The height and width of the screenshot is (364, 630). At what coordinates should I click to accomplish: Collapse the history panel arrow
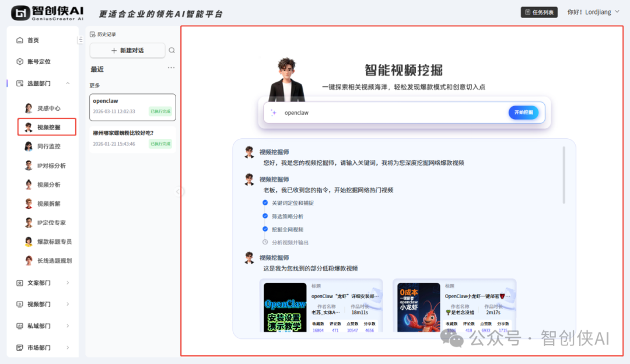[x=178, y=192]
